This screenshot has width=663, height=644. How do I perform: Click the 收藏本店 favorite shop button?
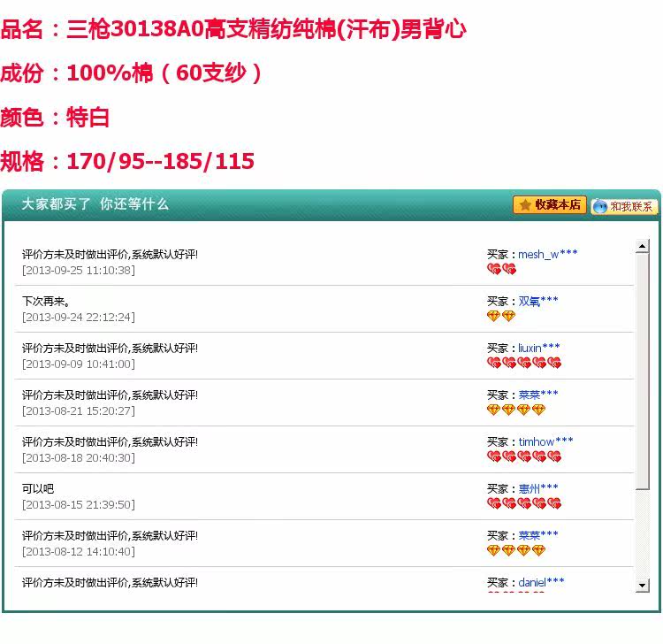549,205
